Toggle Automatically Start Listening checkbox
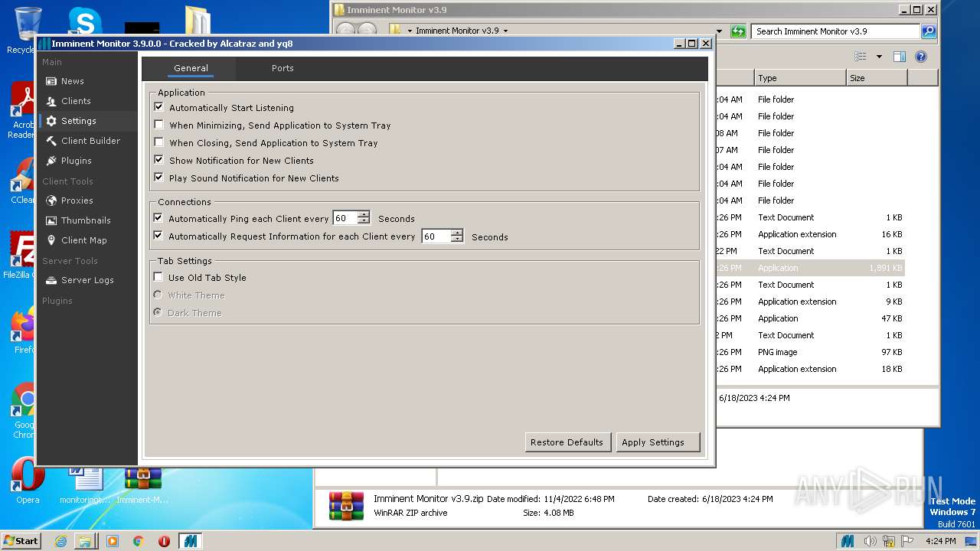The image size is (980, 551). coord(158,107)
